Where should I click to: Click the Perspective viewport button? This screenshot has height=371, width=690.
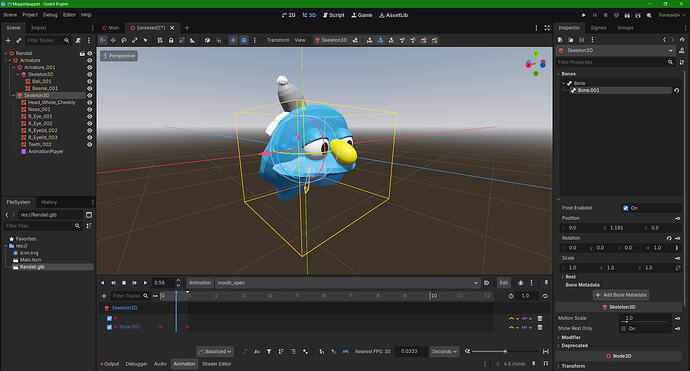(x=119, y=56)
